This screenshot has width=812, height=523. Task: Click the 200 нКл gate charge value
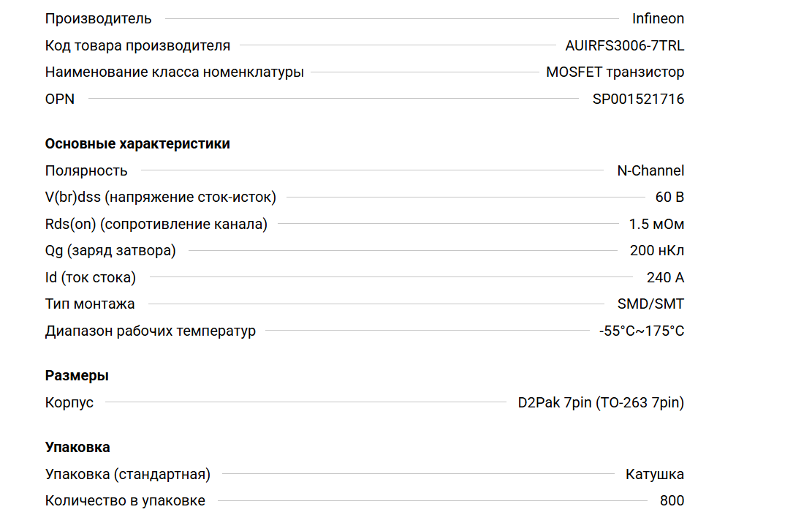(x=656, y=251)
